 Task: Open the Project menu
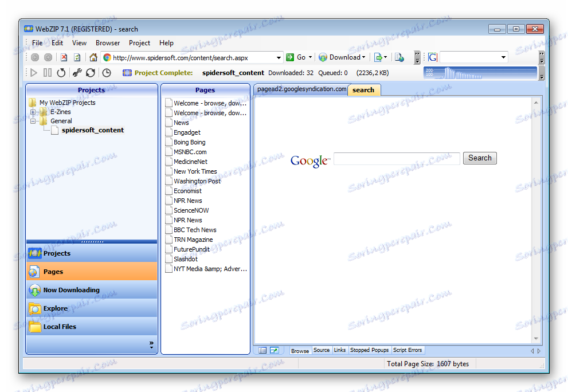coord(139,43)
